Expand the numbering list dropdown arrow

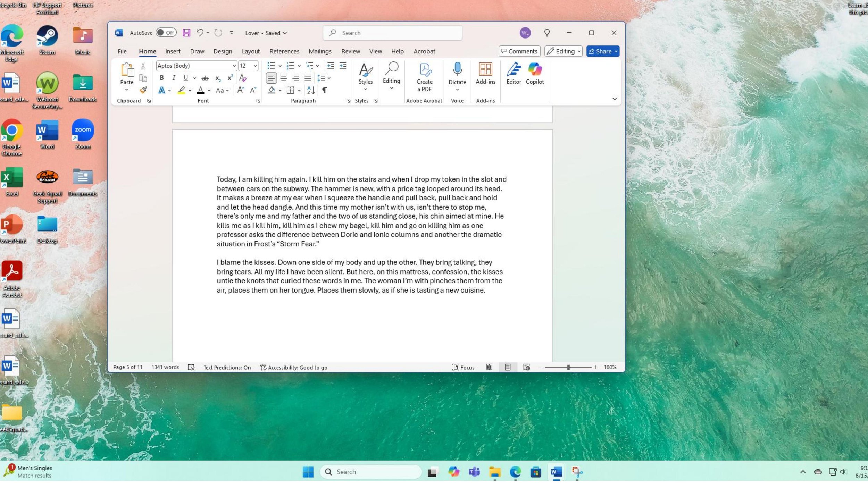pos(299,66)
